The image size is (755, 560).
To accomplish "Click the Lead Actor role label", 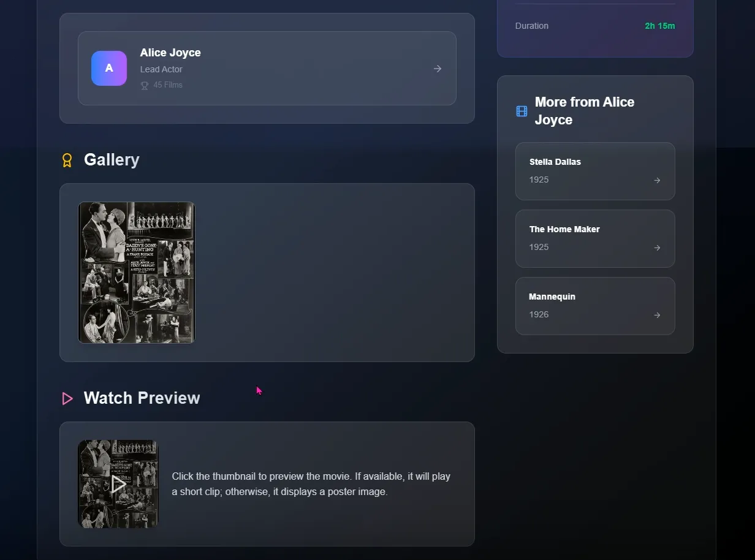I will pos(161,69).
